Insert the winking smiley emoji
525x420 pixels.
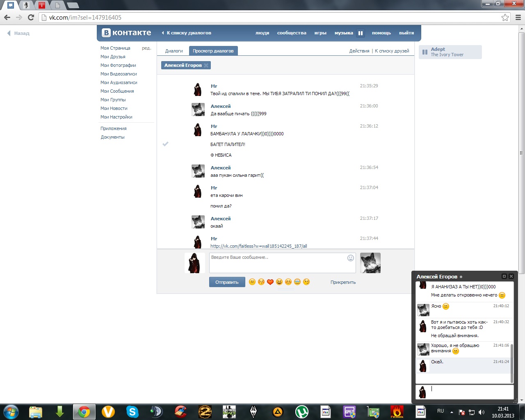click(x=306, y=282)
